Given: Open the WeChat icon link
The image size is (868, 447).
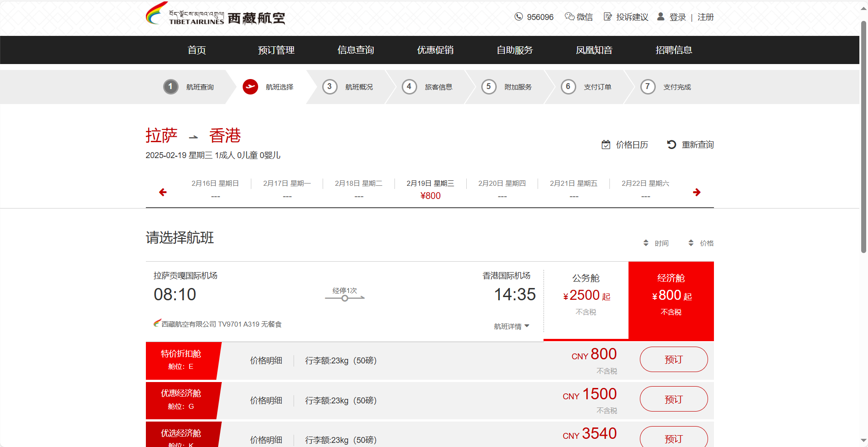Looking at the screenshot, I should [x=569, y=17].
